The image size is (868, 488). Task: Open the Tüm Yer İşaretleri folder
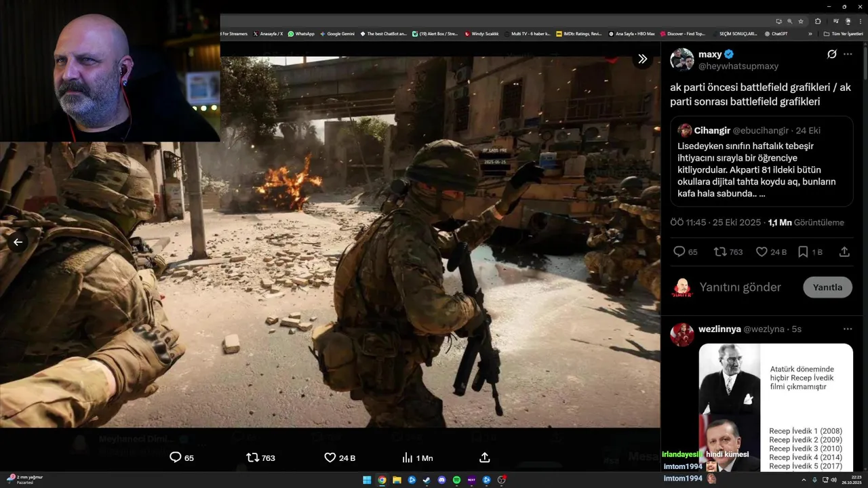tap(843, 33)
